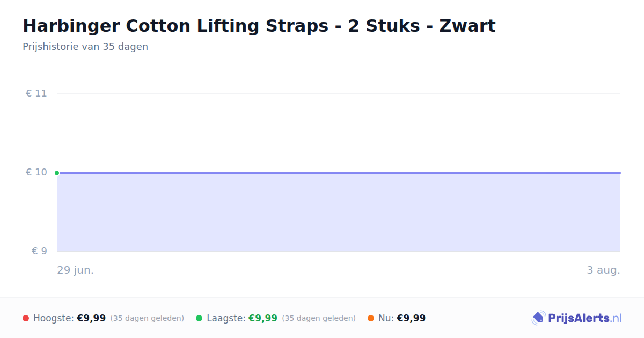644x338 pixels.
Task: Click the 3 aug. end date label
Action: point(603,270)
